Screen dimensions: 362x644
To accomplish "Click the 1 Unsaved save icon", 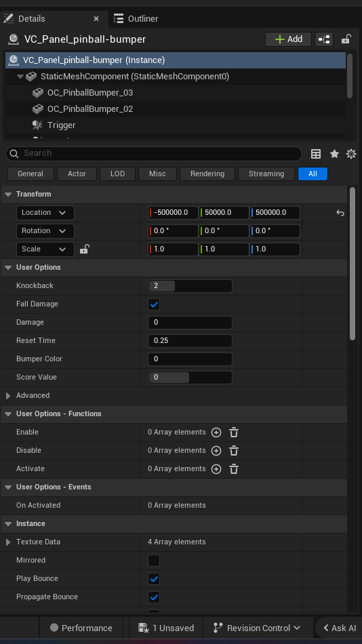I will click(x=144, y=628).
